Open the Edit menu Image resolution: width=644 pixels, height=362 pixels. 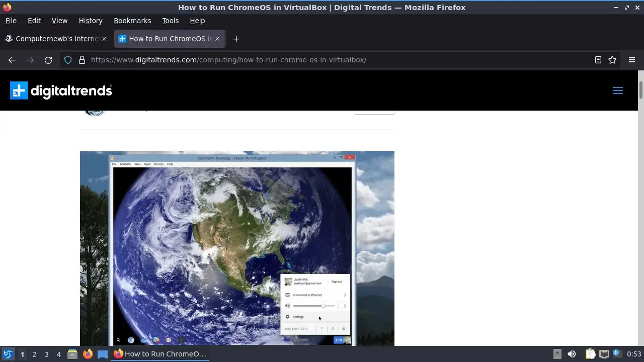click(34, 21)
